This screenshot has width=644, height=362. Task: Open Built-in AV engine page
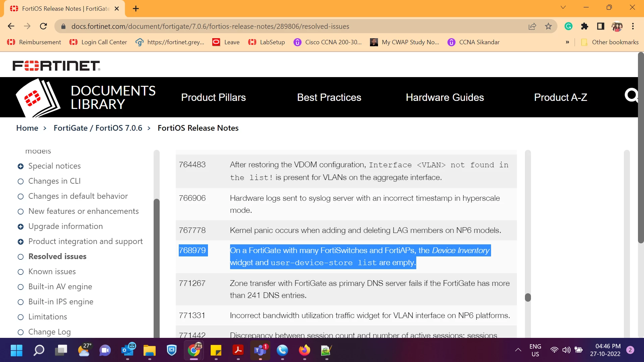coord(60,287)
